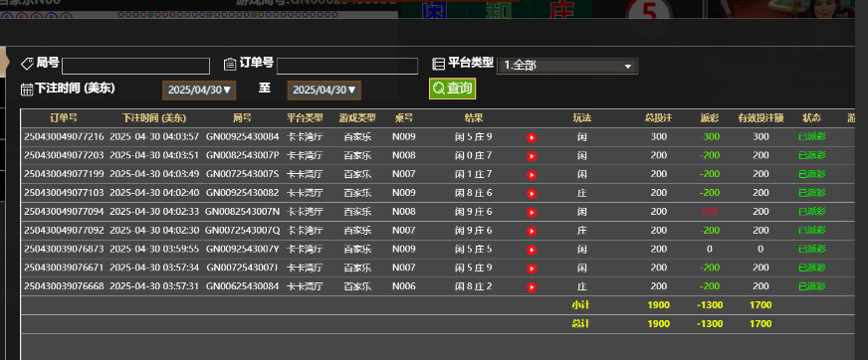The height and width of the screenshot is (360, 868).
Task: Click round number GN0072543007Q
Action: (x=243, y=230)
